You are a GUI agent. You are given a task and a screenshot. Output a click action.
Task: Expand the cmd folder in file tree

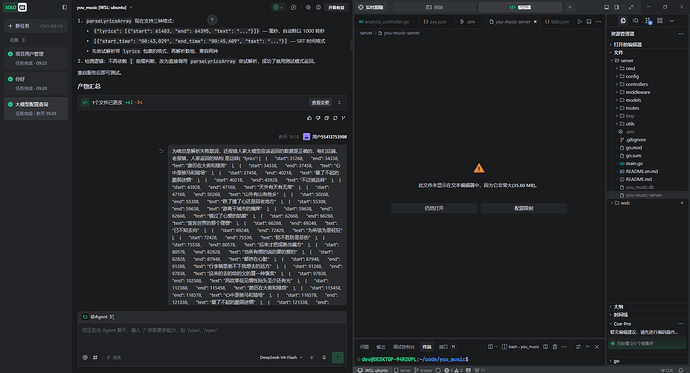(630, 69)
